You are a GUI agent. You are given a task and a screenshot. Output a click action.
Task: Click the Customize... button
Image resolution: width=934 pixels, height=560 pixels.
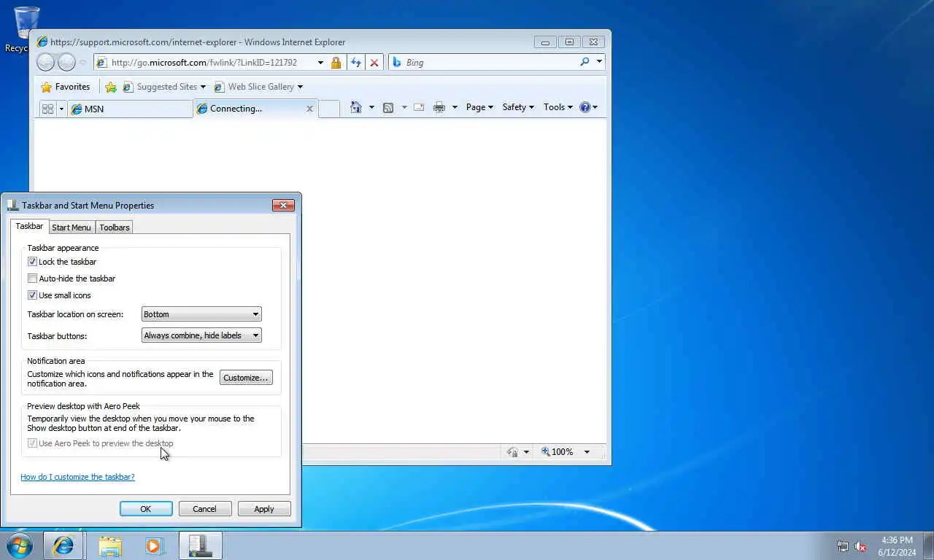click(246, 378)
